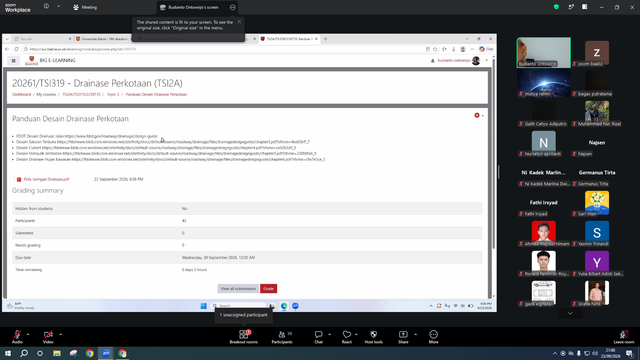Click View all submissions in shared screen

coord(238,289)
